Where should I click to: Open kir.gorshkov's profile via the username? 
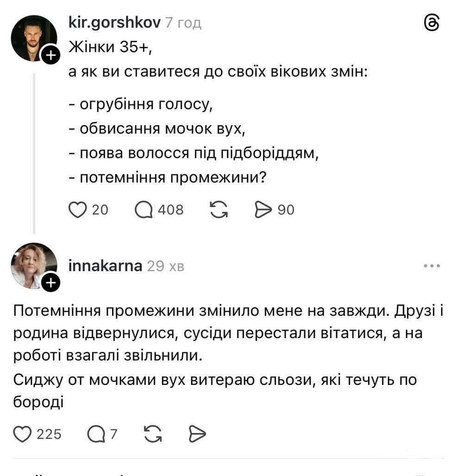coord(114,23)
